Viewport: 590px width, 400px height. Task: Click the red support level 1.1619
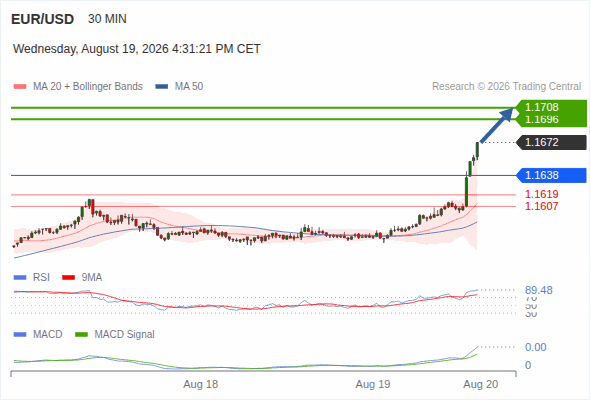point(541,194)
